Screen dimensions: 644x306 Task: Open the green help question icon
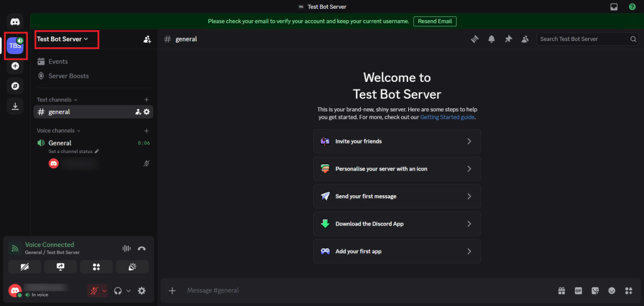[632, 6]
